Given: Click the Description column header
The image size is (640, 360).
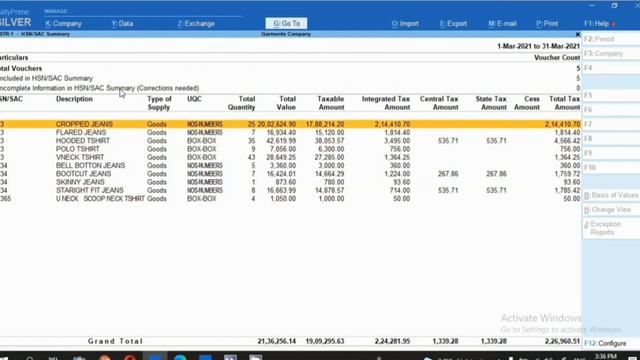Looking at the screenshot, I should pos(74,99).
